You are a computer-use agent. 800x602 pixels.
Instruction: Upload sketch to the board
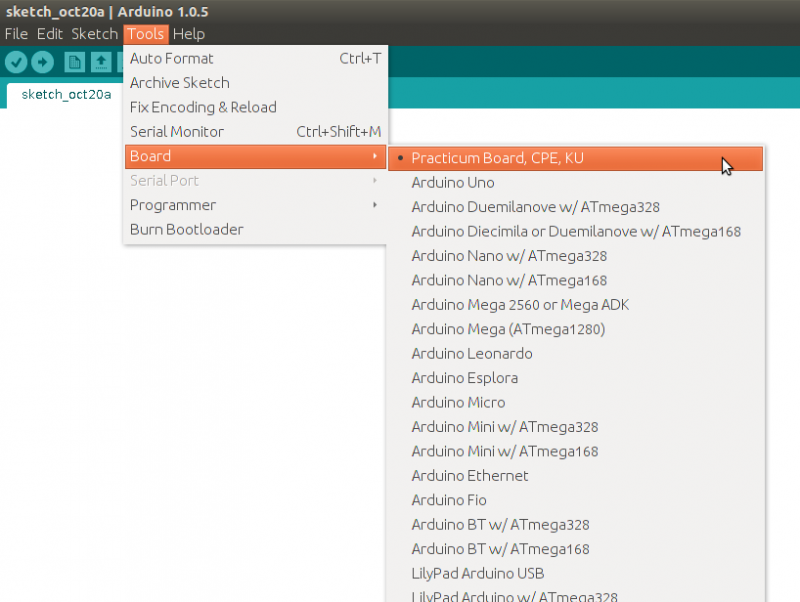[x=42, y=62]
